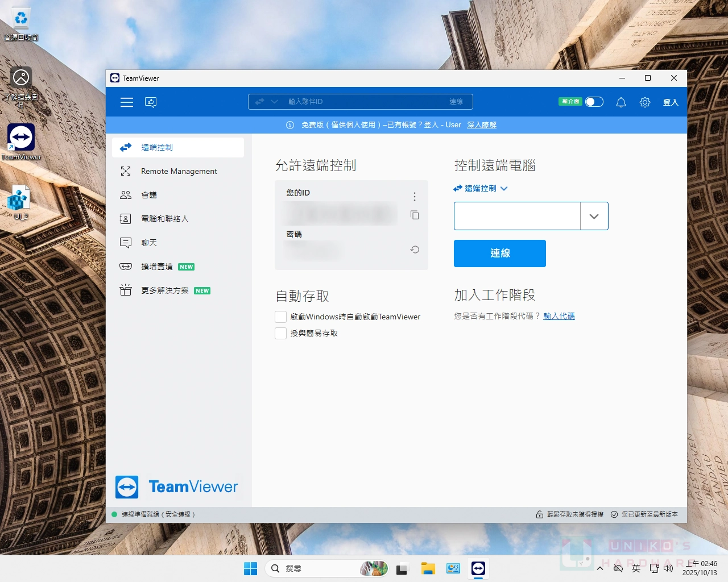728x582 pixels.
Task: Click the TeamViewer icon in the taskbar
Action: (478, 568)
